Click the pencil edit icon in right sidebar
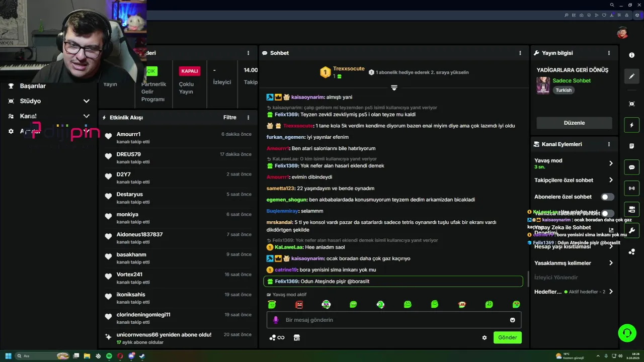 point(632,76)
